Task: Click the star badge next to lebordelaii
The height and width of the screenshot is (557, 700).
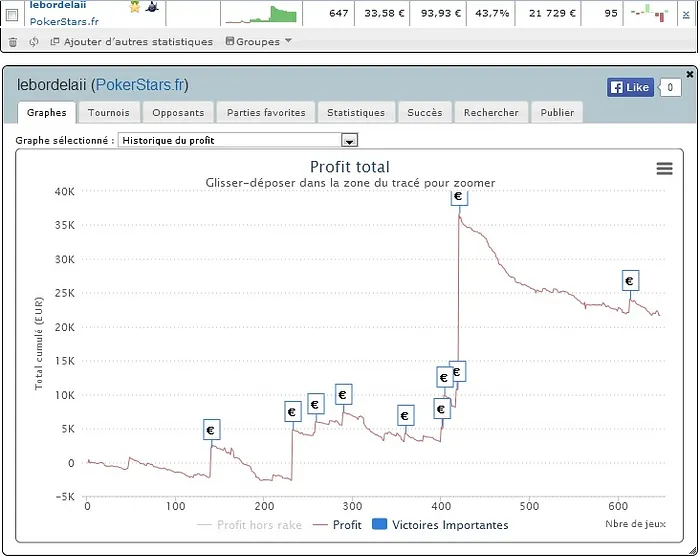Action: (135, 6)
